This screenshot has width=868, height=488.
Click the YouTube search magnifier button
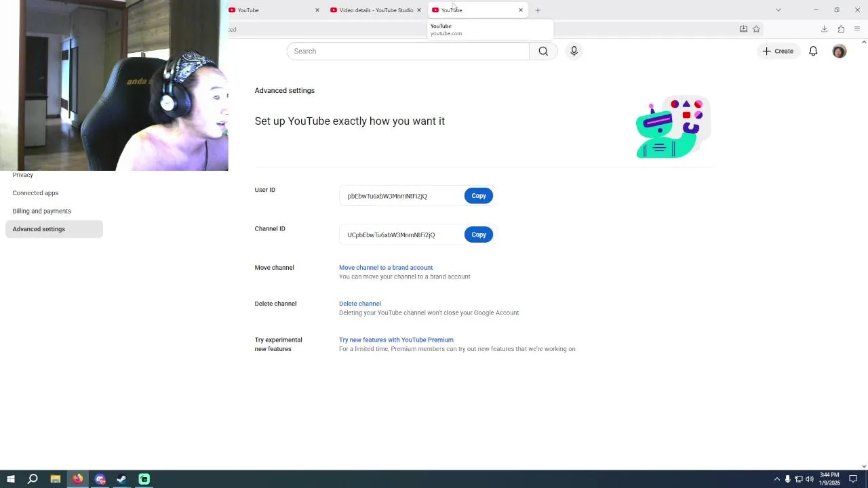pyautogui.click(x=543, y=51)
